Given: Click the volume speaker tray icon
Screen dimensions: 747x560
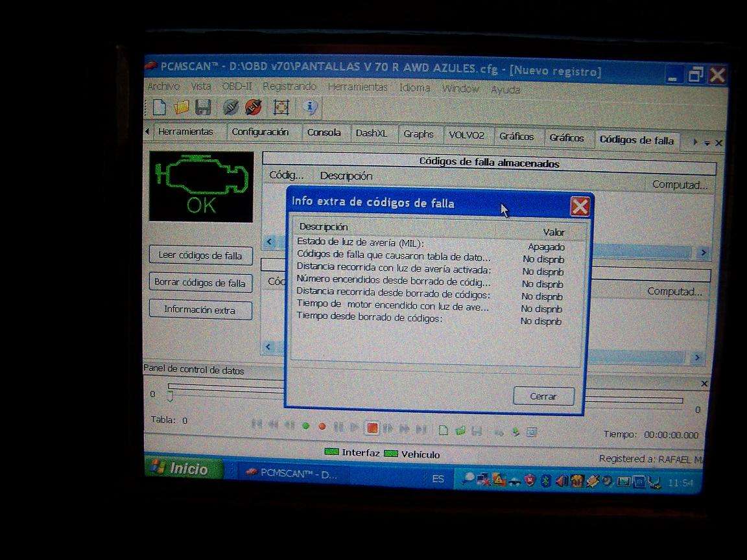Looking at the screenshot, I should (x=562, y=482).
